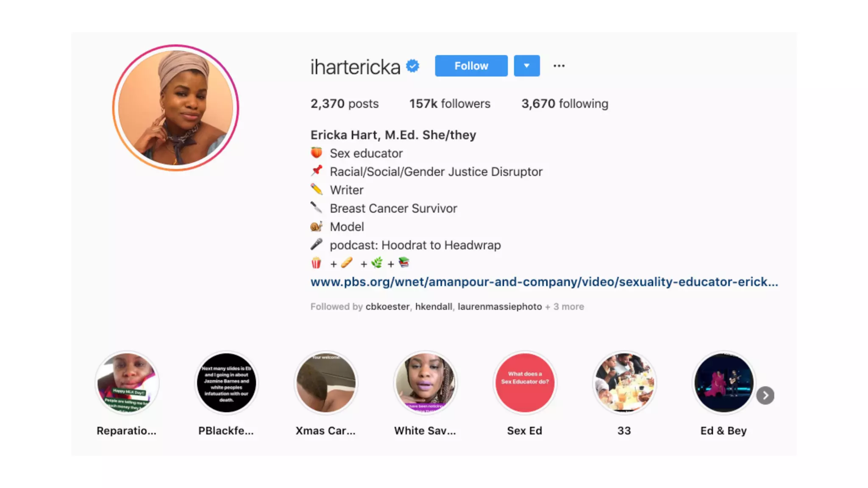The height and width of the screenshot is (488, 868).
Task: Expand the suggested accounts dropdown arrow
Action: click(527, 66)
